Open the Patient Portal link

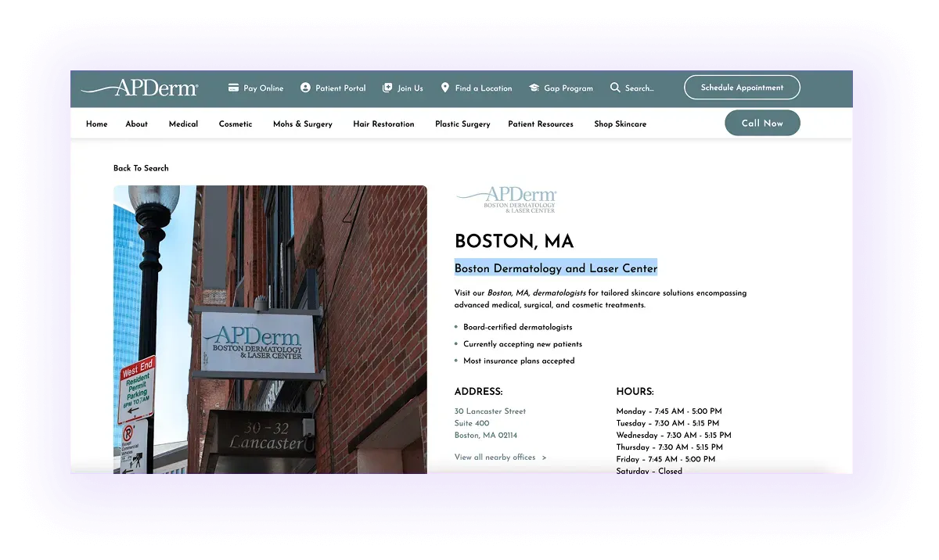click(x=340, y=88)
